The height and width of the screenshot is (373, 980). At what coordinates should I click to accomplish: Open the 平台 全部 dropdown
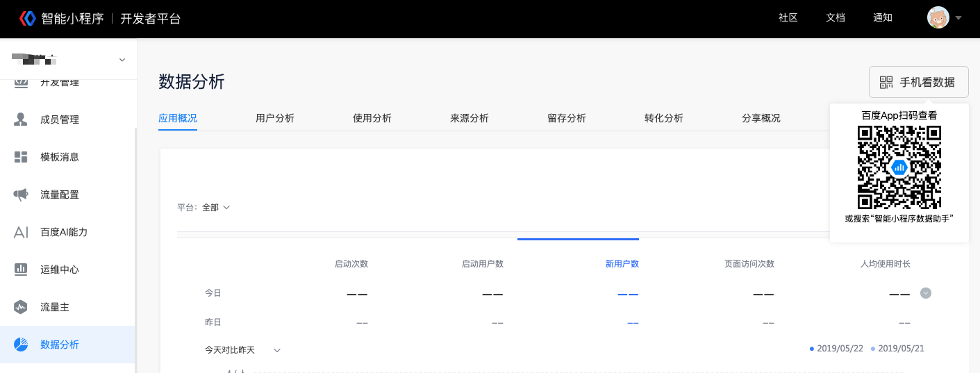coord(215,208)
